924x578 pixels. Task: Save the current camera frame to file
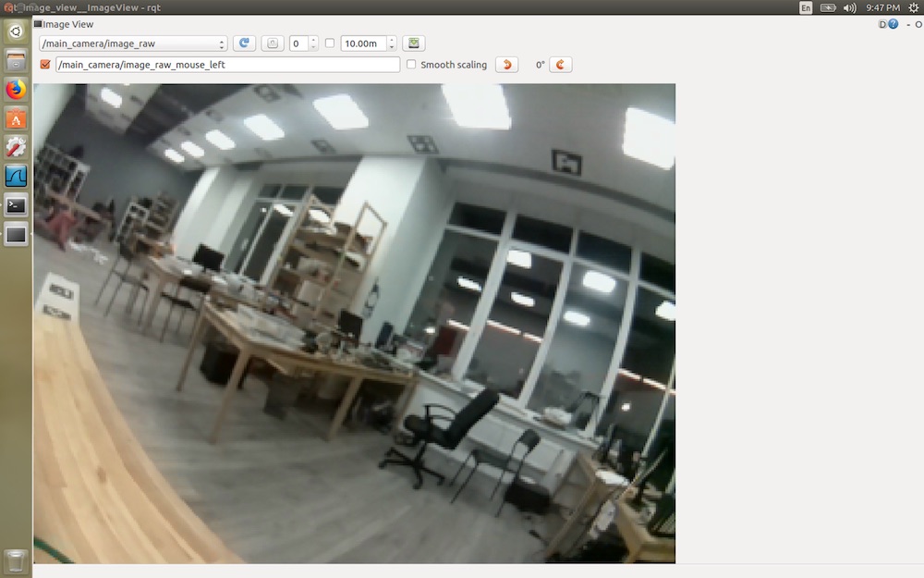(x=414, y=43)
